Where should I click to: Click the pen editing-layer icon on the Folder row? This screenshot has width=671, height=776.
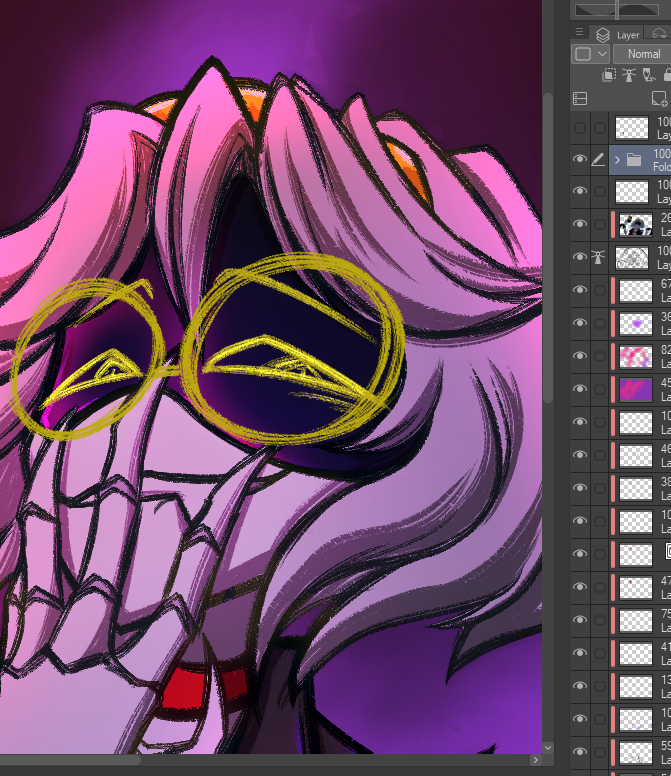(598, 159)
